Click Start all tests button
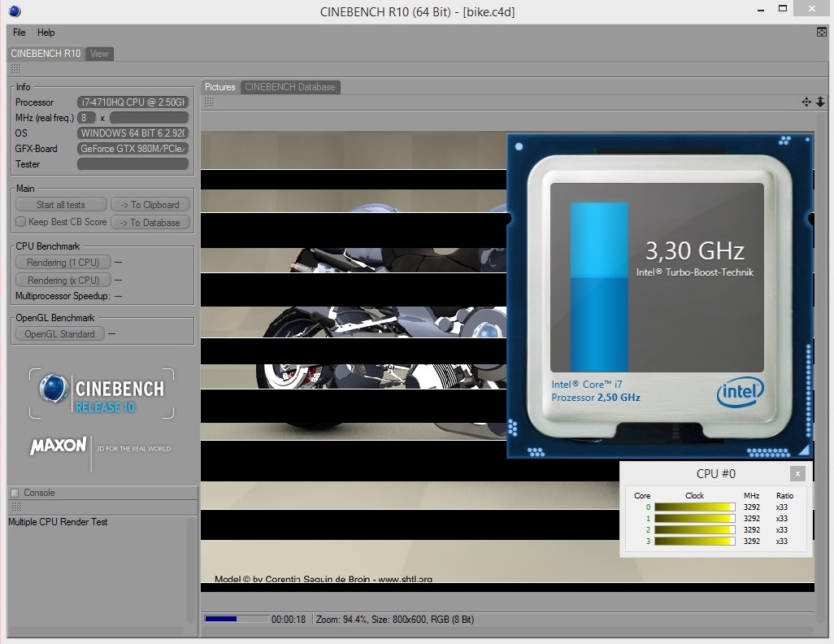834x644 pixels. click(x=61, y=205)
